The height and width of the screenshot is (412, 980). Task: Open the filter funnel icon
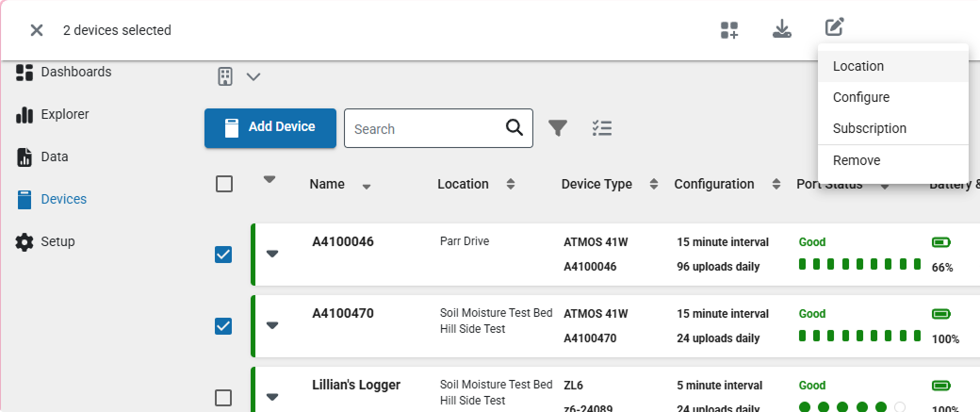point(558,128)
